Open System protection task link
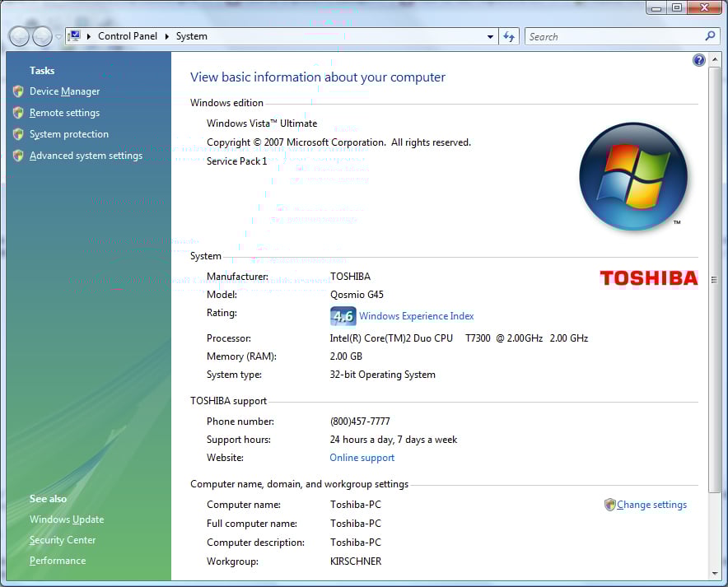The height and width of the screenshot is (587, 728). point(69,134)
